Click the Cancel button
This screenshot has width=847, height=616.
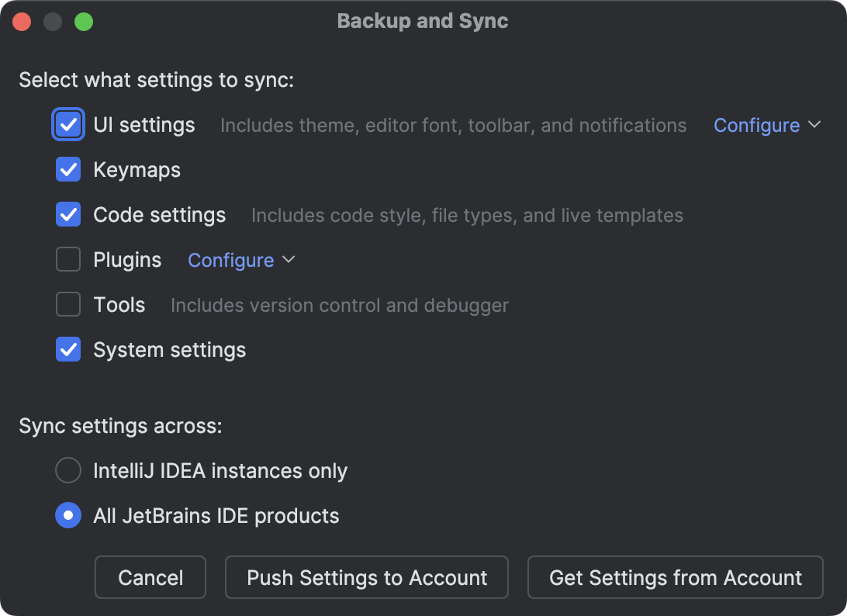pos(150,577)
